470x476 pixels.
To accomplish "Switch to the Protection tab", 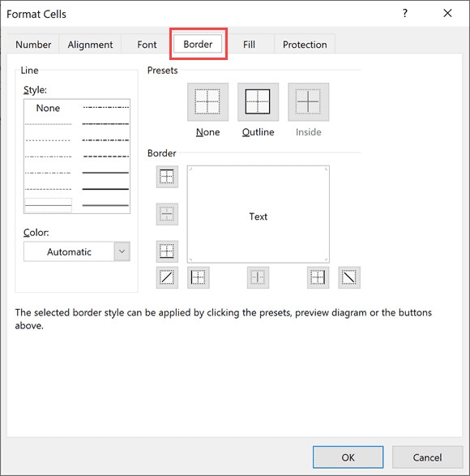I will click(x=305, y=45).
